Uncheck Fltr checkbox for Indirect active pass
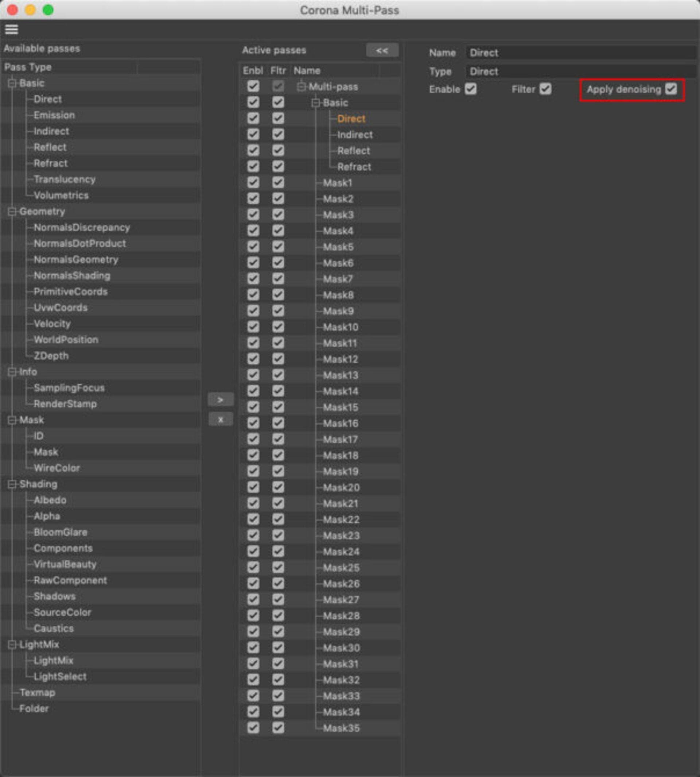The height and width of the screenshot is (777, 700). coord(278,134)
